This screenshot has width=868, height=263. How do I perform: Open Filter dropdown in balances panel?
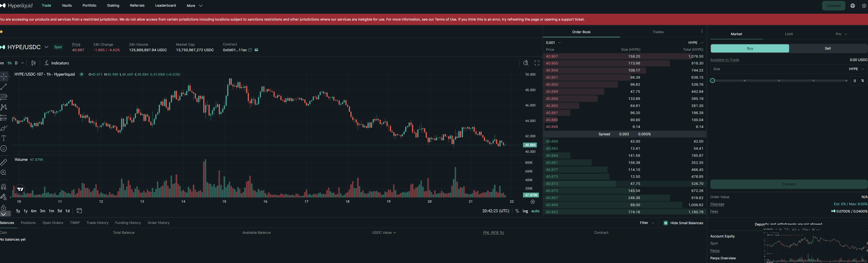click(647, 223)
